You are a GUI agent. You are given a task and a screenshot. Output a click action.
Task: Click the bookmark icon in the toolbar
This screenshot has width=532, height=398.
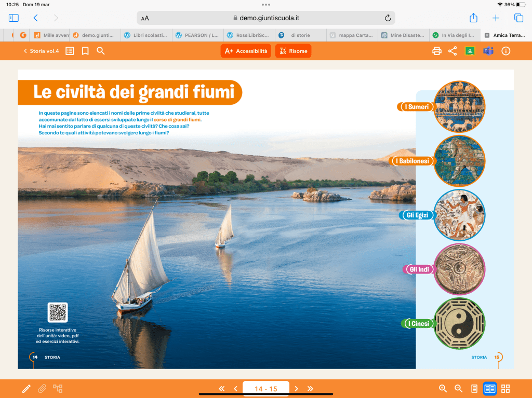(x=85, y=51)
